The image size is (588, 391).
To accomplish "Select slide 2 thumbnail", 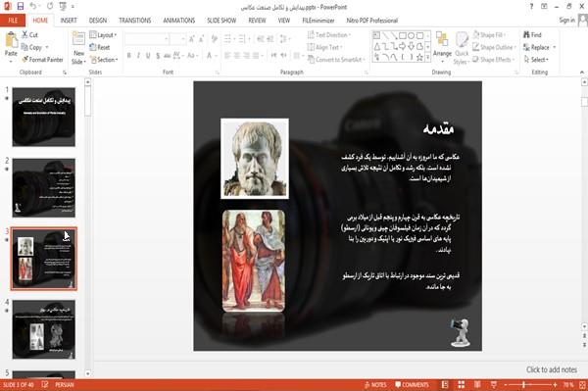I will pyautogui.click(x=43, y=187).
